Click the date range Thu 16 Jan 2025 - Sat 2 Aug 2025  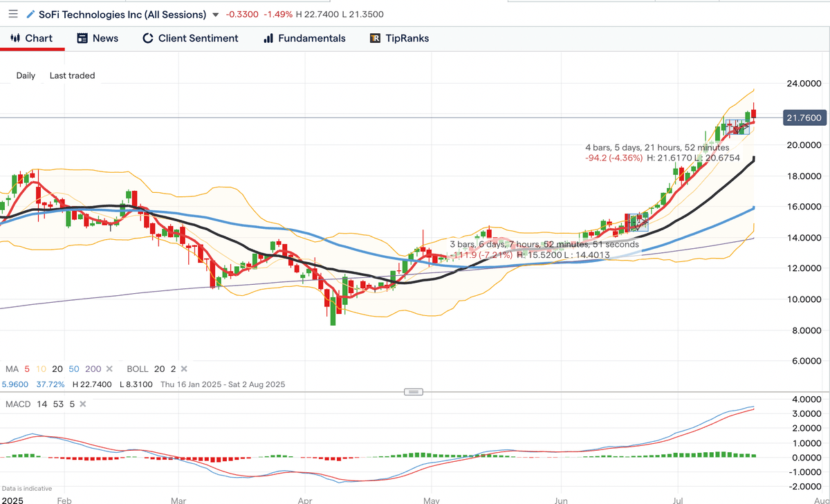pos(223,384)
